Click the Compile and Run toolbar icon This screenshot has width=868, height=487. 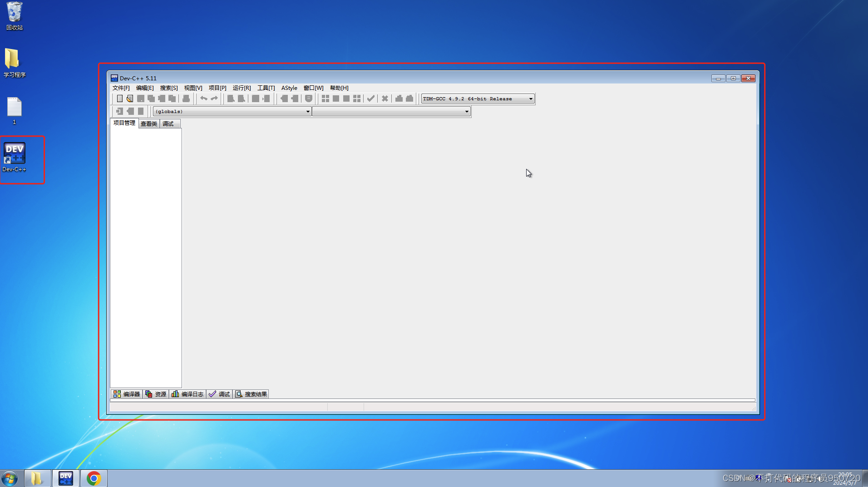[346, 98]
